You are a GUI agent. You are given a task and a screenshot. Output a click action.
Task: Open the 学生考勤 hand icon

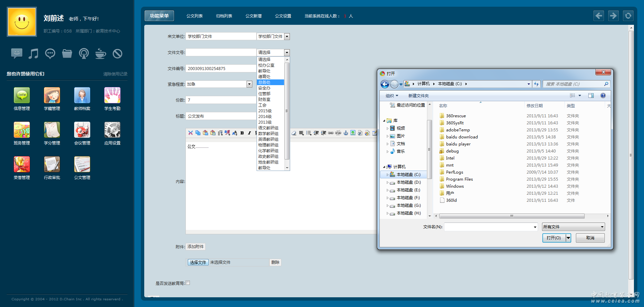(x=112, y=96)
